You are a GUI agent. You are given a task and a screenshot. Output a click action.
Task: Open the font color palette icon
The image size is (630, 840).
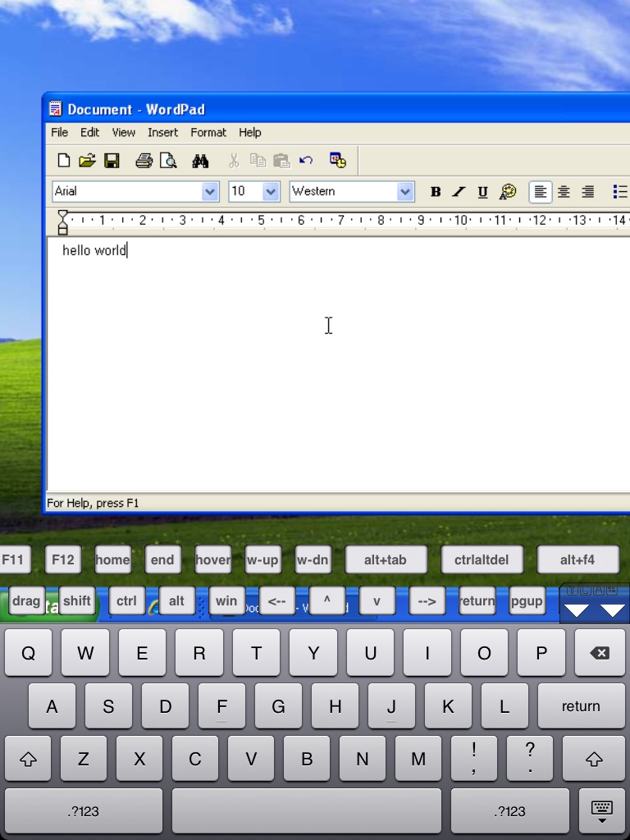(x=507, y=192)
